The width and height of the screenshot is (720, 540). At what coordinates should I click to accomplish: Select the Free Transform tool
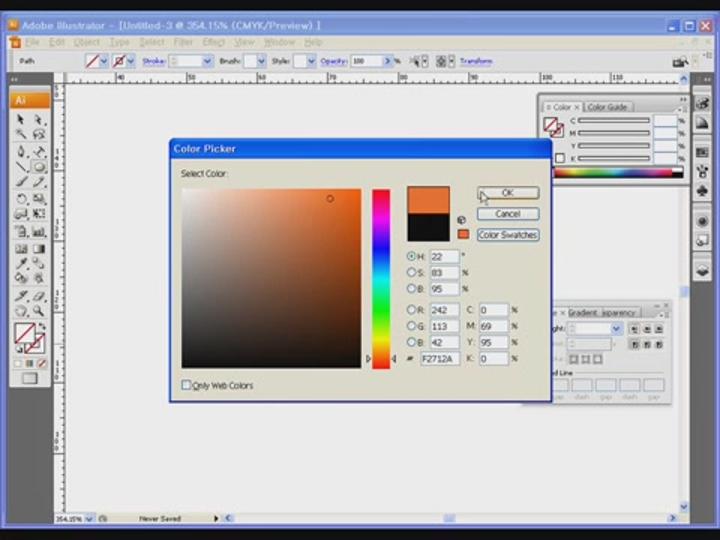pos(39,214)
